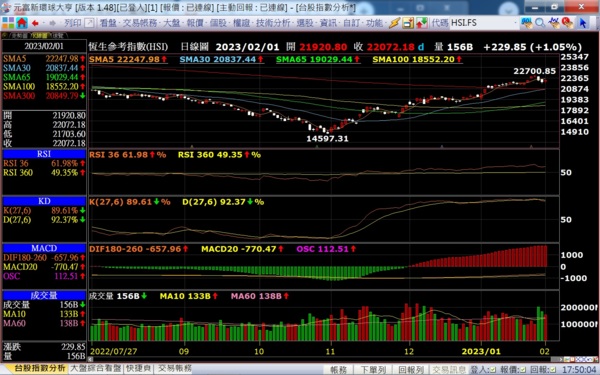Expand the 選股 dropdown menu

click(306, 23)
